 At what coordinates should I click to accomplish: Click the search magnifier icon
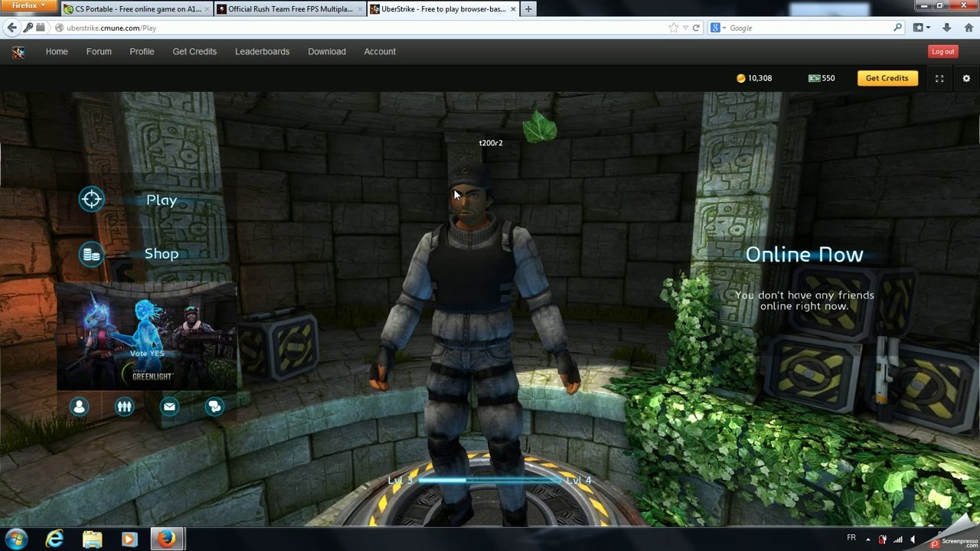pos(898,28)
